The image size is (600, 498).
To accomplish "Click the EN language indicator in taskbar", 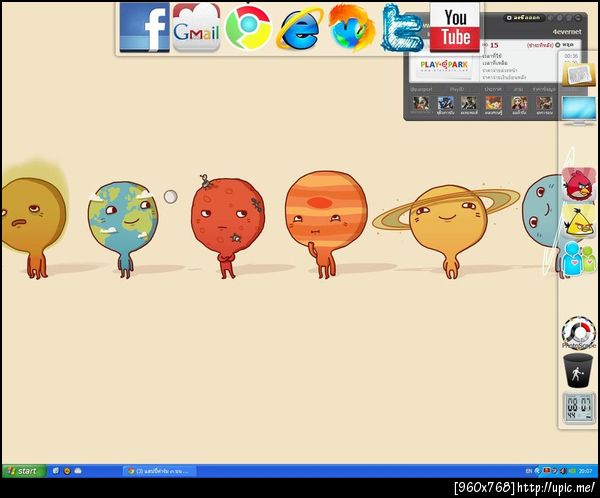I will click(x=529, y=471).
